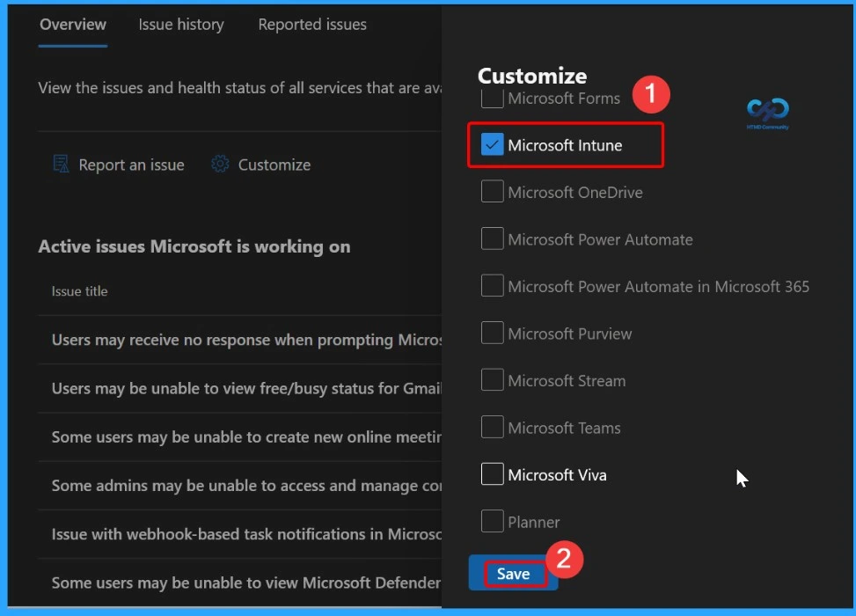Click the Microsoft Purview label text
Image resolution: width=856 pixels, height=616 pixels.
point(570,334)
